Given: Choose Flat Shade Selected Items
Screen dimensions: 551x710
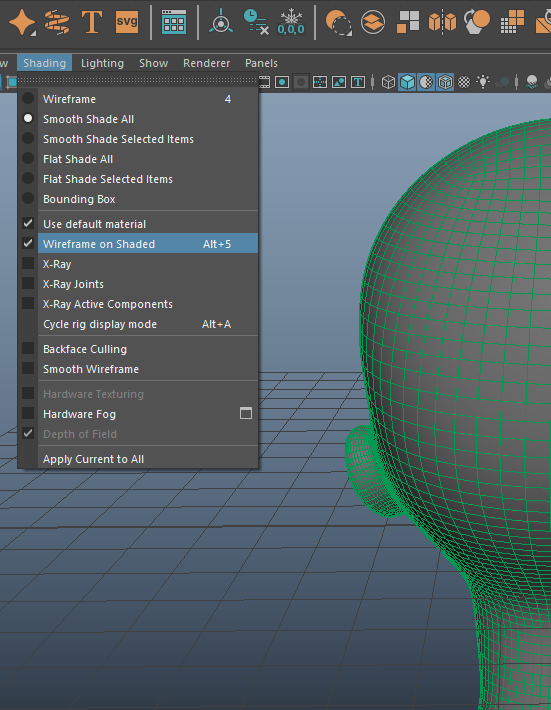Looking at the screenshot, I should tap(138, 178).
